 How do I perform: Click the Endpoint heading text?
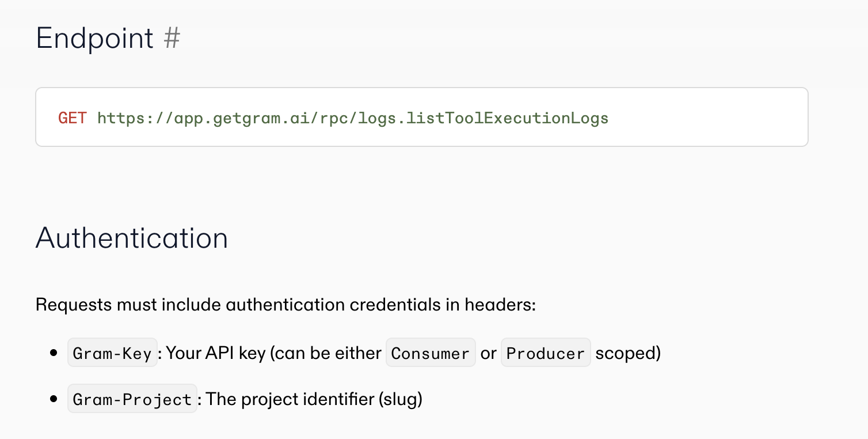(94, 39)
